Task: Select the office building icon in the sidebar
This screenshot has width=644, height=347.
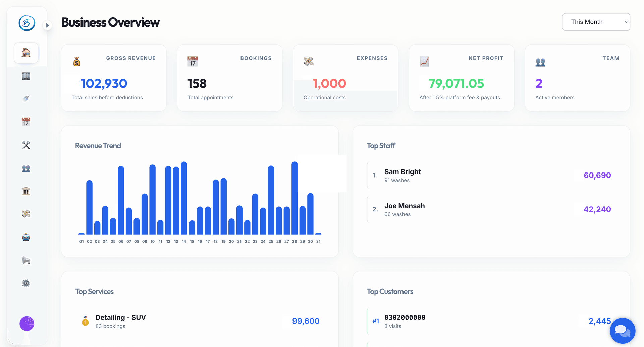Action: pos(26,76)
